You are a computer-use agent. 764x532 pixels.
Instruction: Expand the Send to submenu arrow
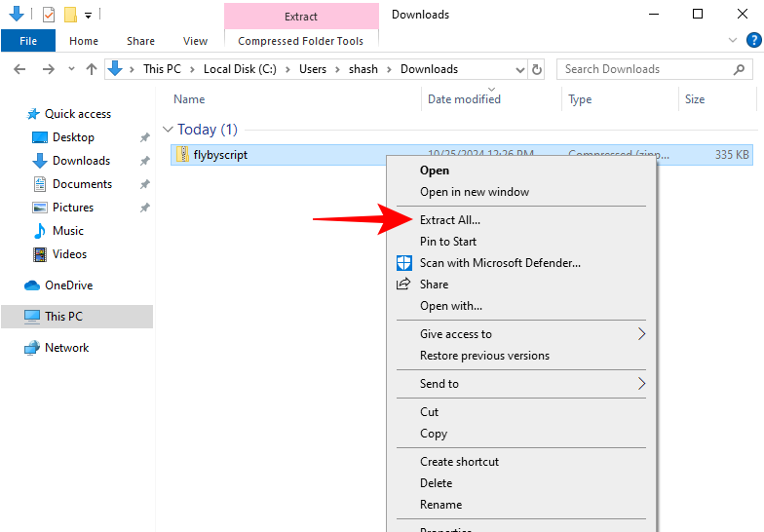640,384
